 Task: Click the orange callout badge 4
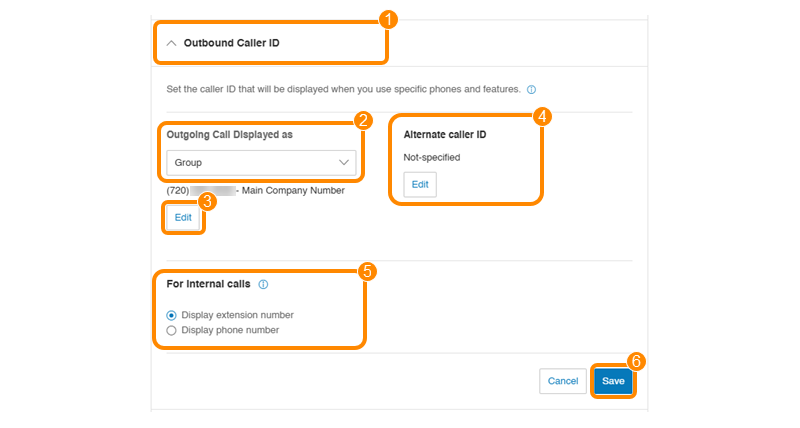(542, 116)
